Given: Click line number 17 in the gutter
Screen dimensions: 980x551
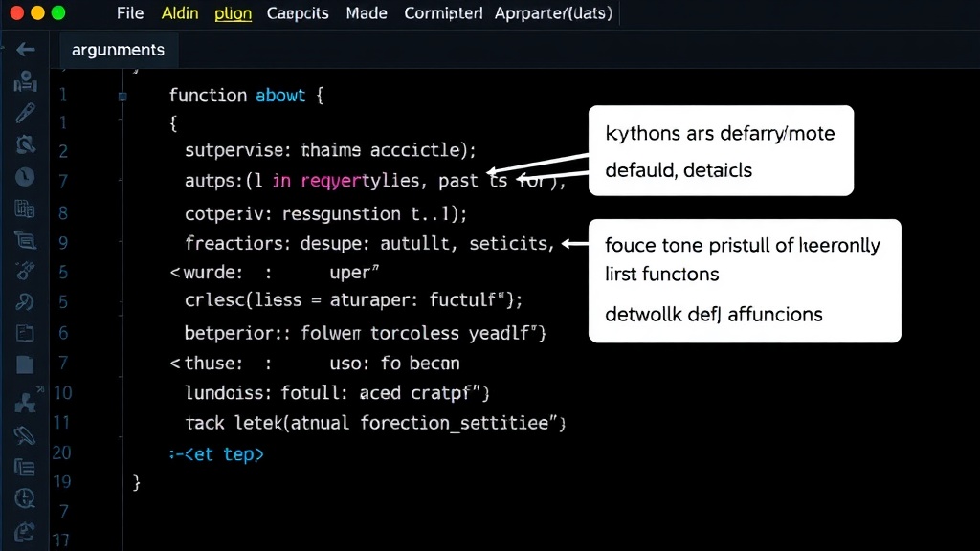Looking at the screenshot, I should coord(61,540).
